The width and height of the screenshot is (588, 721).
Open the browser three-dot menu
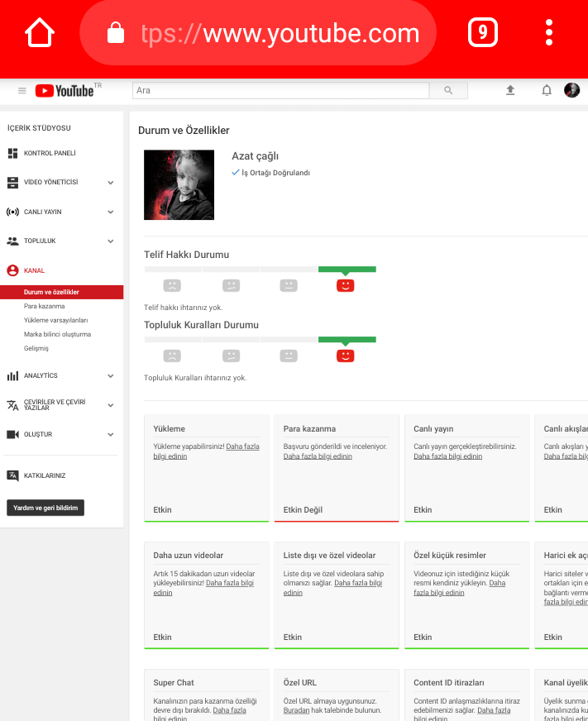pyautogui.click(x=548, y=32)
